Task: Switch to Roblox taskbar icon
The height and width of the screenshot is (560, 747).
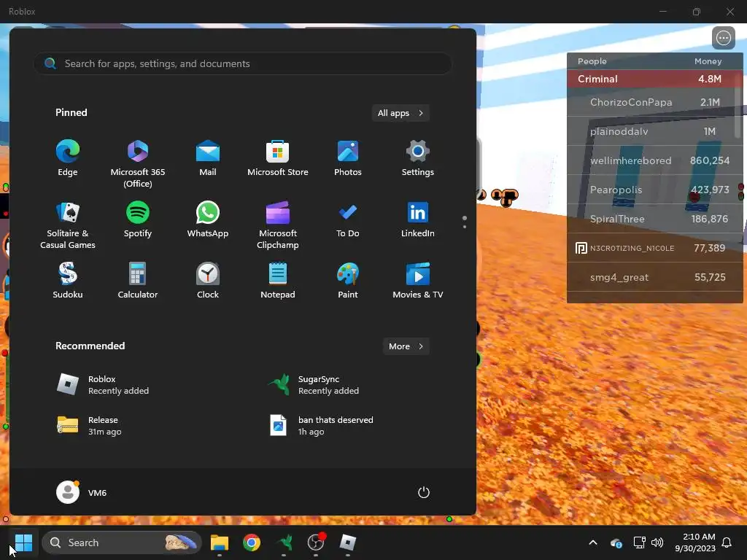Action: tap(348, 542)
